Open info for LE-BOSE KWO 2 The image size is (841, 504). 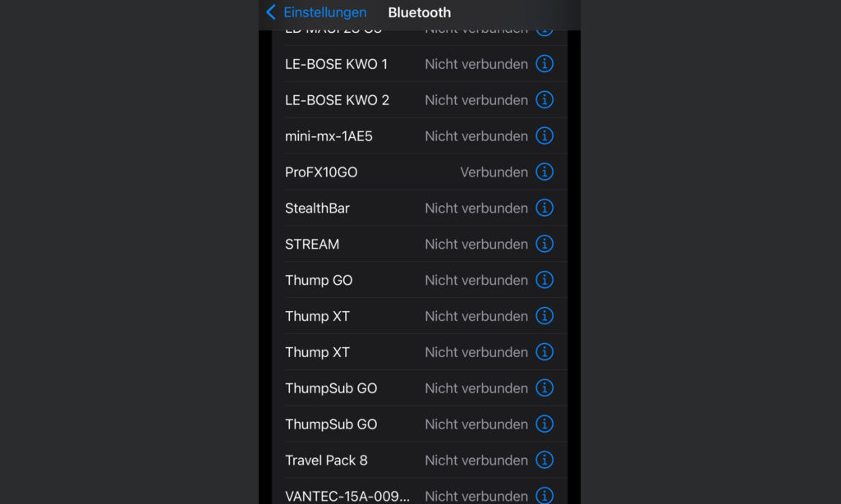545,100
